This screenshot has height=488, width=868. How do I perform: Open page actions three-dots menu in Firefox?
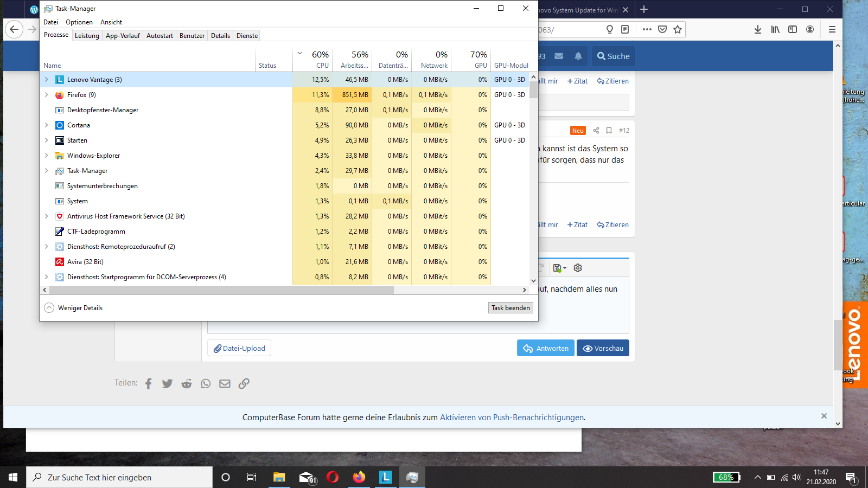click(647, 29)
